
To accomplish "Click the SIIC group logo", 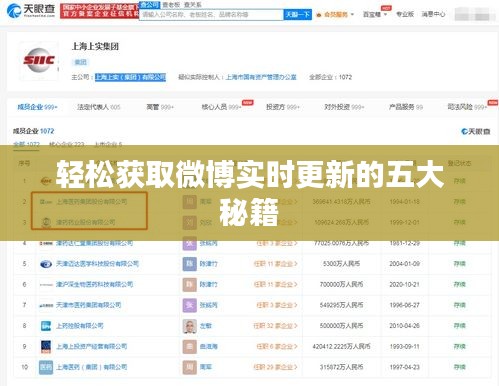I will tap(39, 61).
